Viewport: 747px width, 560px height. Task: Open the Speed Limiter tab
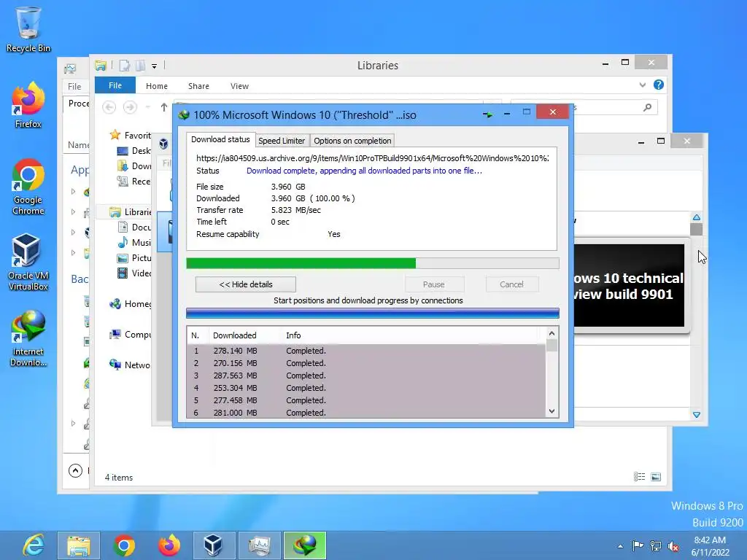click(x=282, y=141)
